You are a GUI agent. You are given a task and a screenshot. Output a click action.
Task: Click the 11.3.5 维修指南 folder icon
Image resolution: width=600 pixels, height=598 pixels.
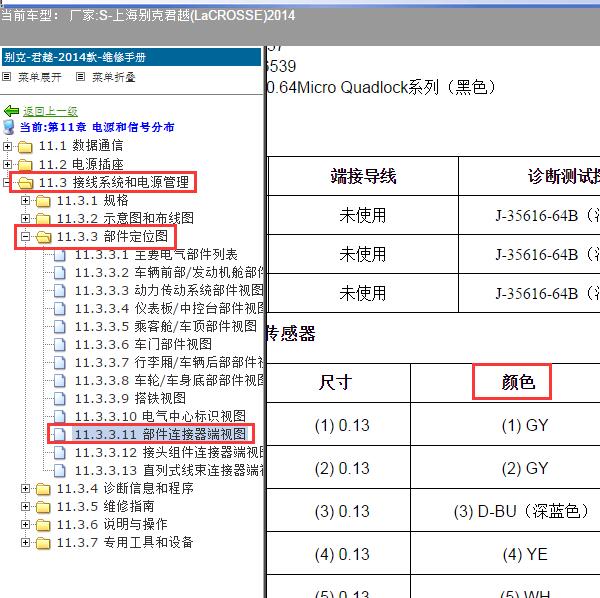pos(43,507)
